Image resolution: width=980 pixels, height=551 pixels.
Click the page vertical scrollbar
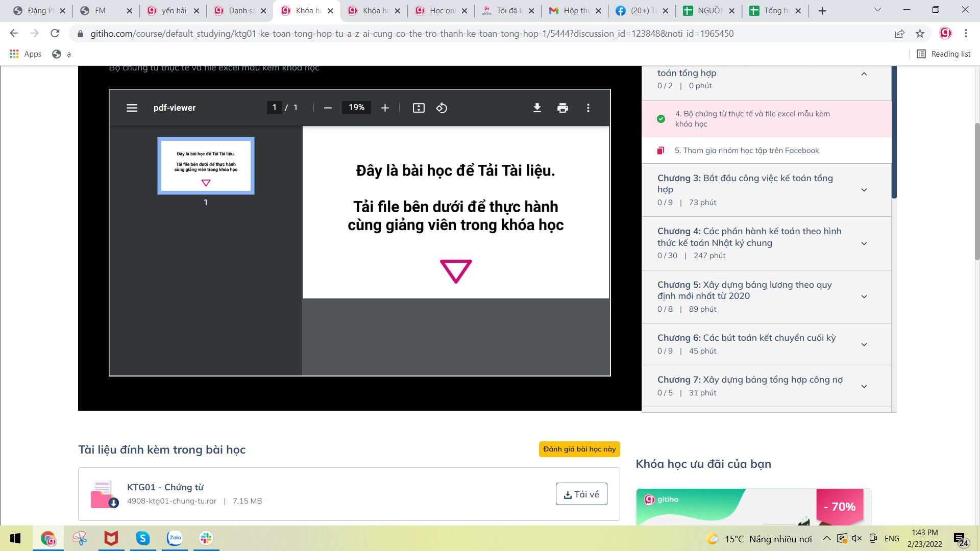[x=977, y=191]
